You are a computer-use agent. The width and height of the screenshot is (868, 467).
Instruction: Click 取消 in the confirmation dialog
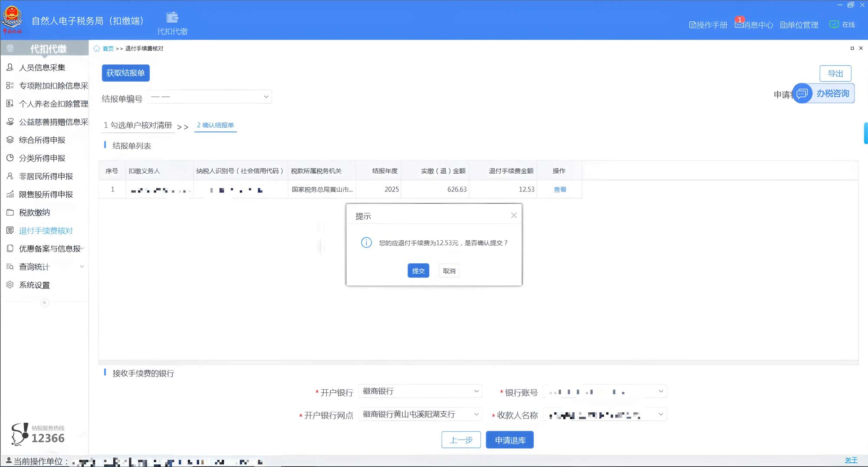(449, 271)
